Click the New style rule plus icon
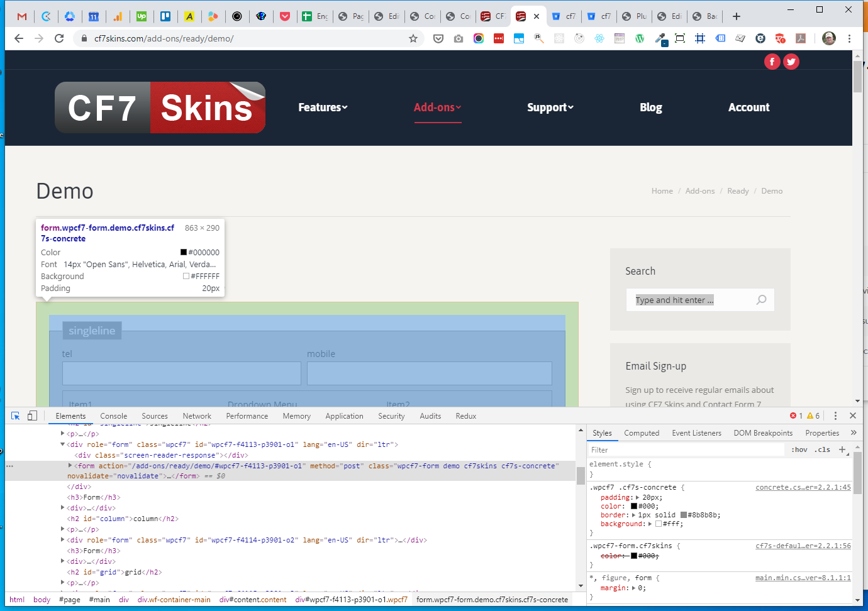The image size is (868, 611). (842, 449)
